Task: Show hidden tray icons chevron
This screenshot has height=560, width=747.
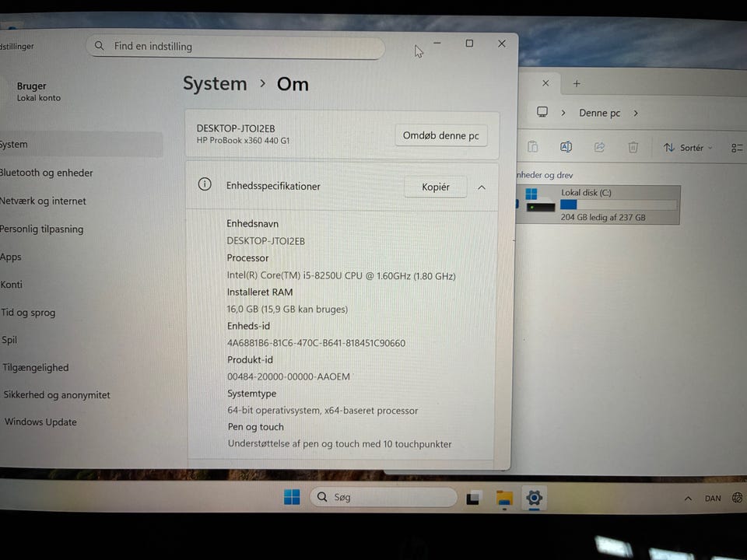Action: [x=688, y=499]
